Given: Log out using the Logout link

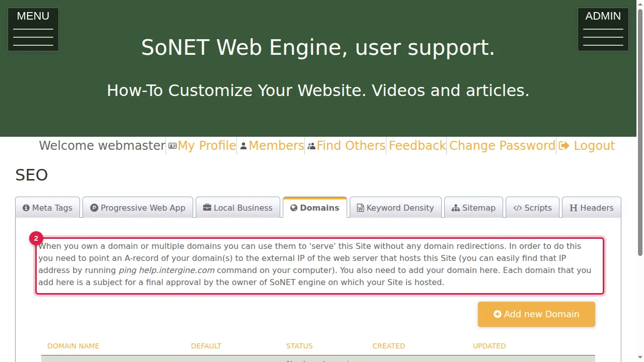Looking at the screenshot, I should click(x=587, y=146).
